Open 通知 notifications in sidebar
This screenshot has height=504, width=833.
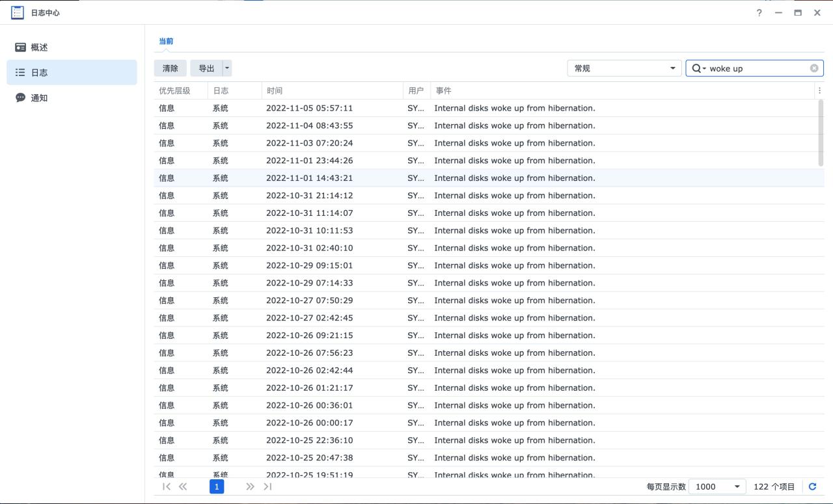pyautogui.click(x=39, y=98)
